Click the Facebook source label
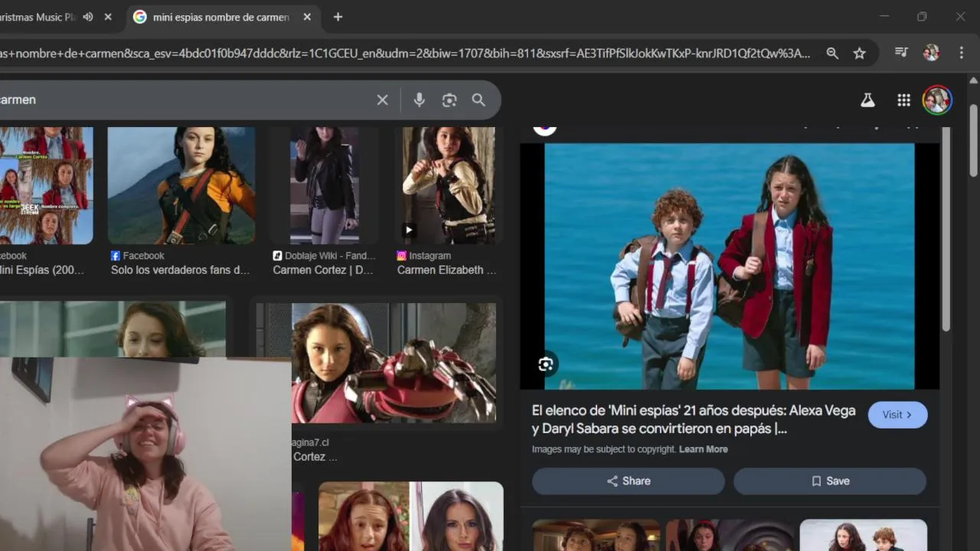This screenshot has width=980, height=551. click(143, 256)
